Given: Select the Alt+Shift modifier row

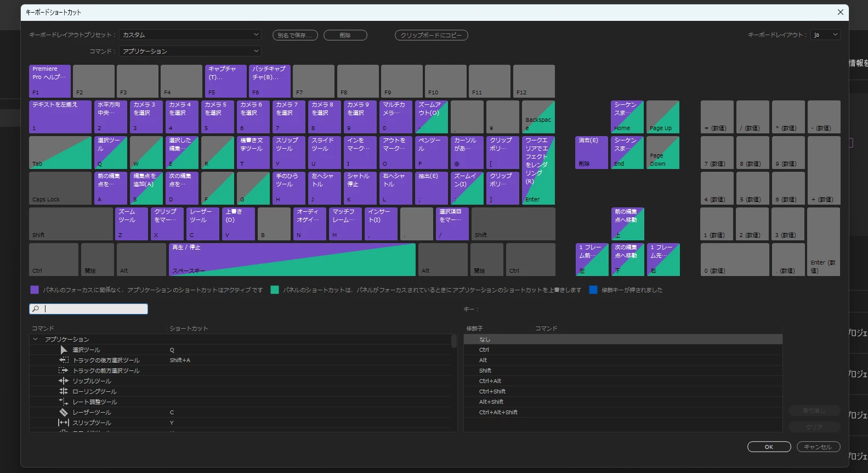Looking at the screenshot, I should [623, 402].
